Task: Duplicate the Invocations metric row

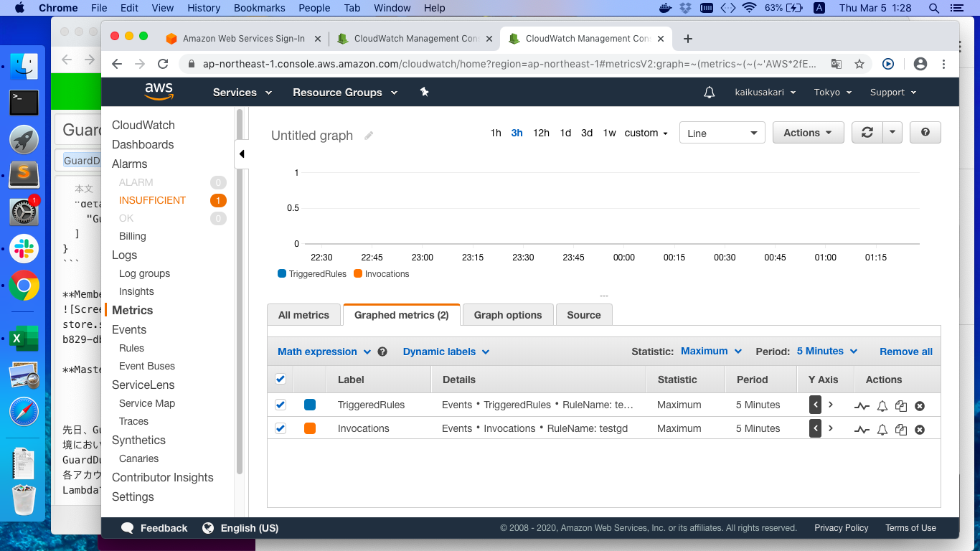Action: pos(901,429)
